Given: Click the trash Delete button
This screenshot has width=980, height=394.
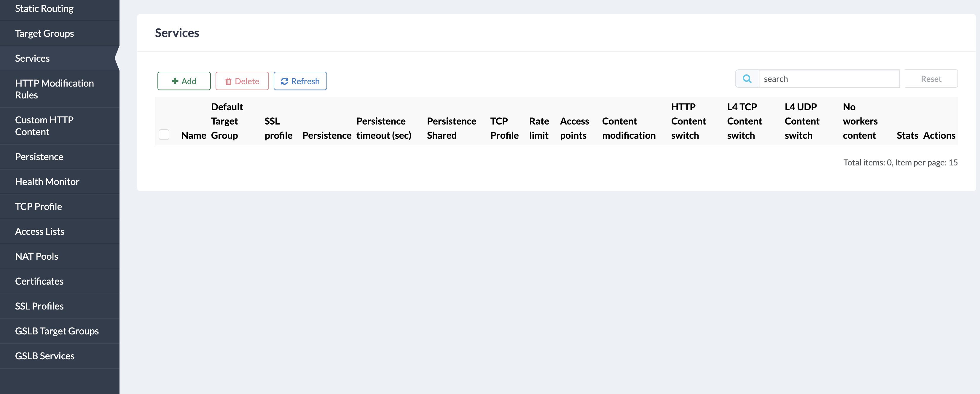Looking at the screenshot, I should click(x=242, y=81).
